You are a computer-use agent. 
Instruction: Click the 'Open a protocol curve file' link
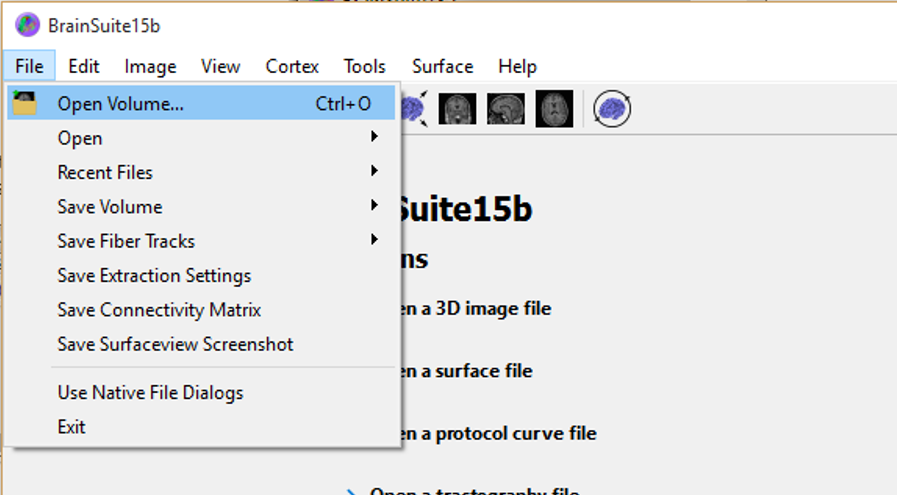[500, 434]
